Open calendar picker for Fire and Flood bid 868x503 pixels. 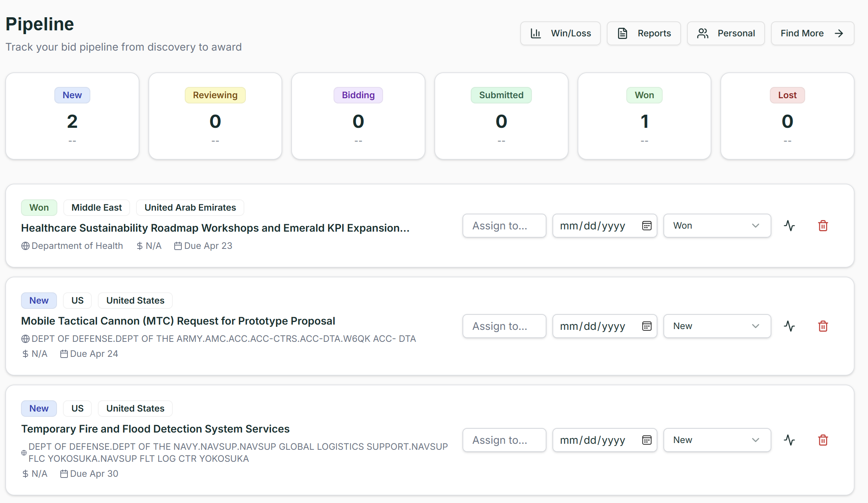click(x=647, y=440)
